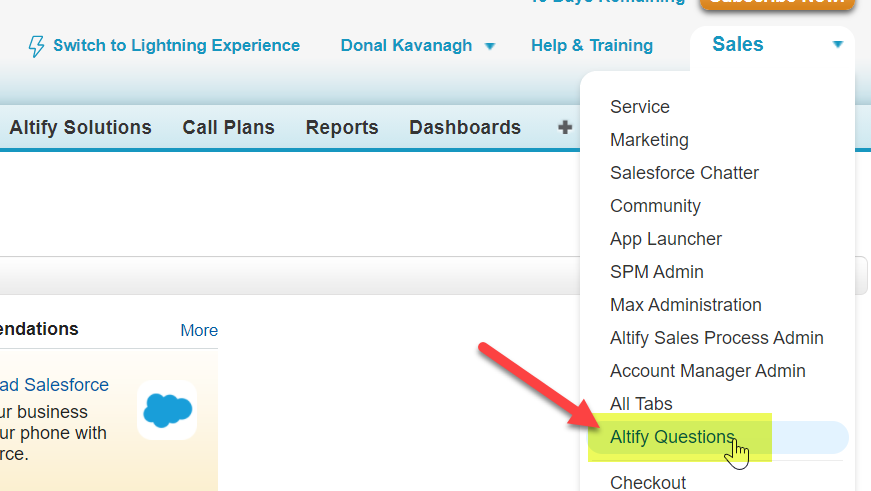The height and width of the screenshot is (491, 871).
Task: Select Altify Questions from app menu
Action: pyautogui.click(x=672, y=437)
